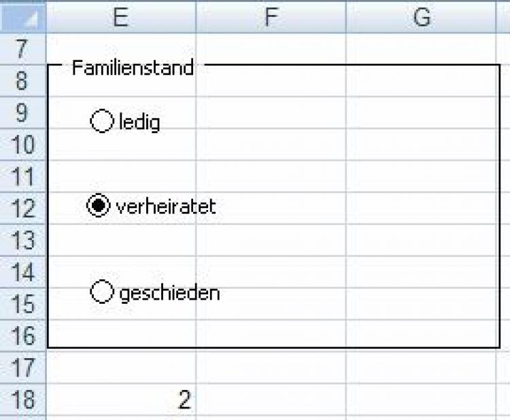The image size is (510, 420).
Task: Select empty cell G17
Action: (422, 368)
